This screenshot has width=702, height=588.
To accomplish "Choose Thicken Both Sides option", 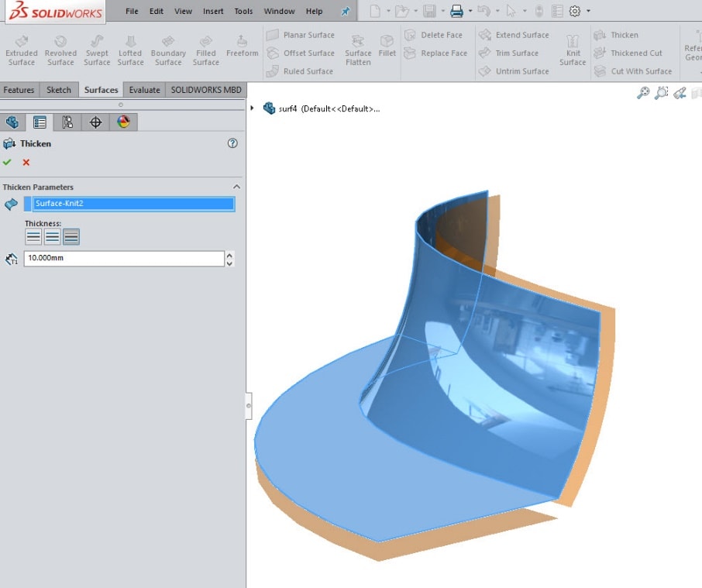I will coord(52,237).
